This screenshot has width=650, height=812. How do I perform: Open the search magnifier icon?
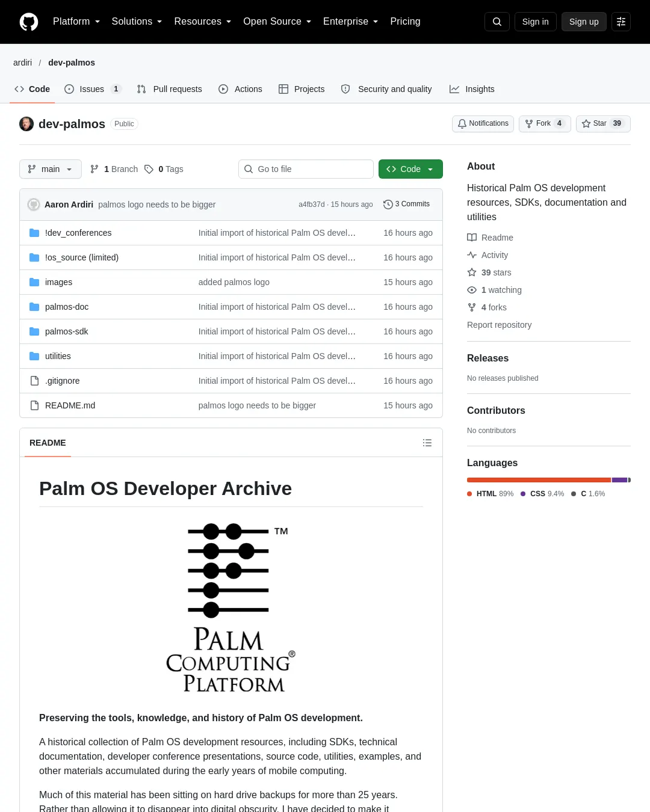coord(497,22)
